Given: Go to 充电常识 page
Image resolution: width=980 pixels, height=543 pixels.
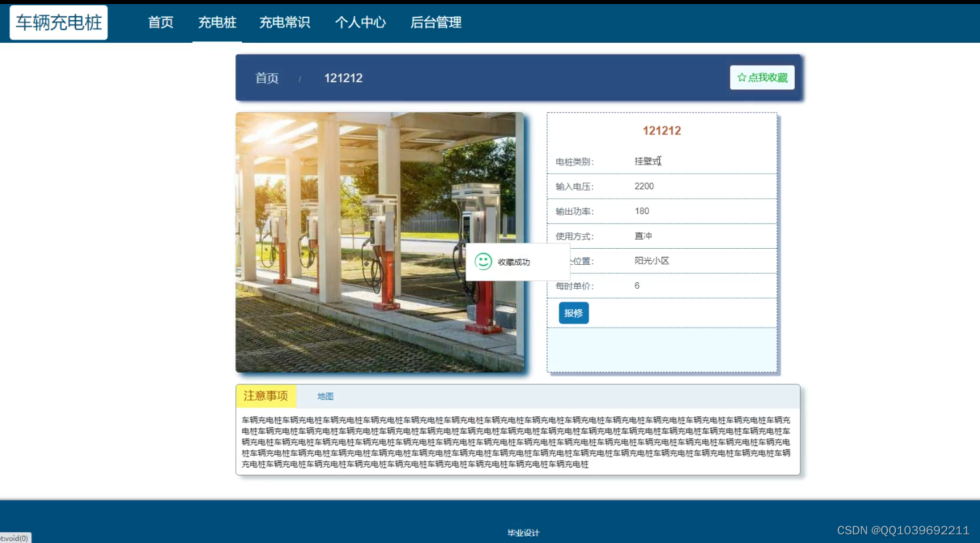Looking at the screenshot, I should pyautogui.click(x=285, y=23).
